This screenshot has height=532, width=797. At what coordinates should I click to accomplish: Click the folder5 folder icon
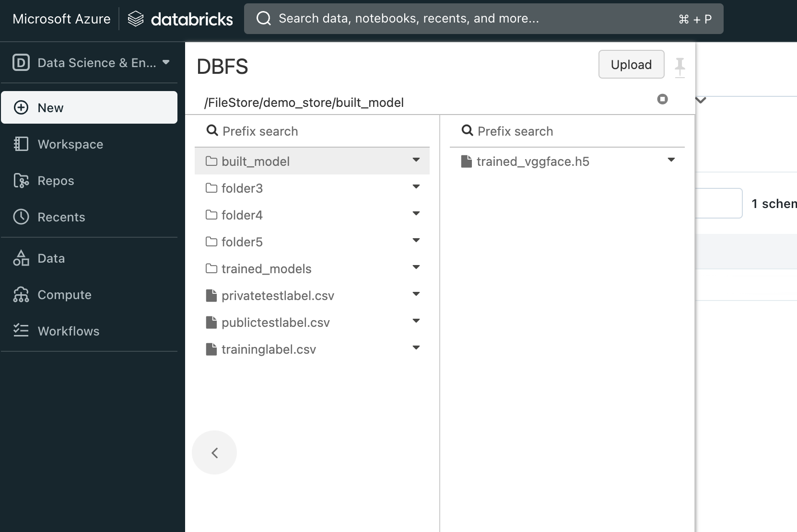[211, 242]
